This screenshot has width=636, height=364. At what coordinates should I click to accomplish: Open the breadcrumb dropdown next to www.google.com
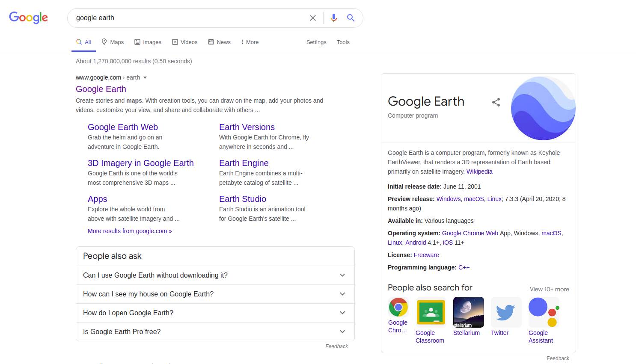point(145,77)
